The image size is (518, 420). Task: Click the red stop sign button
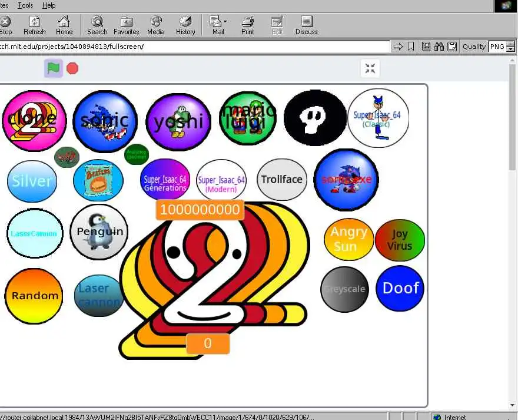(72, 68)
